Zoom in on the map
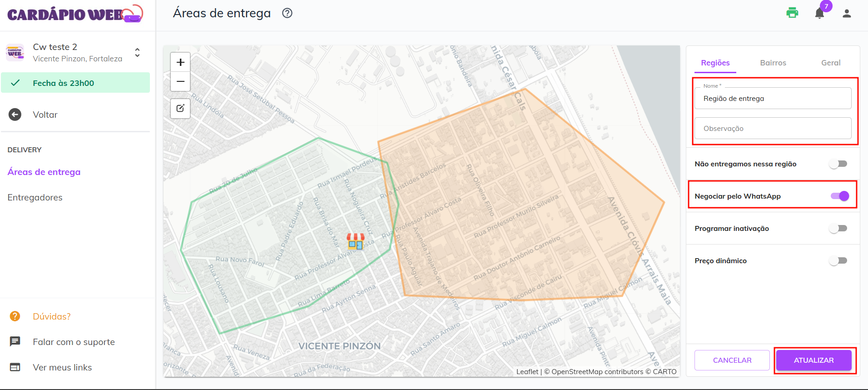This screenshot has height=390, width=868. point(180,62)
